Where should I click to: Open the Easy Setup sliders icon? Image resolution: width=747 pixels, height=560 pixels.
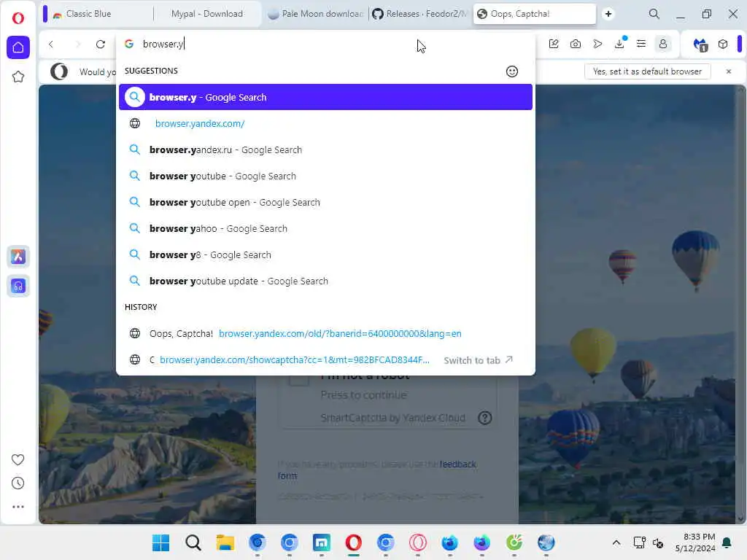641,44
